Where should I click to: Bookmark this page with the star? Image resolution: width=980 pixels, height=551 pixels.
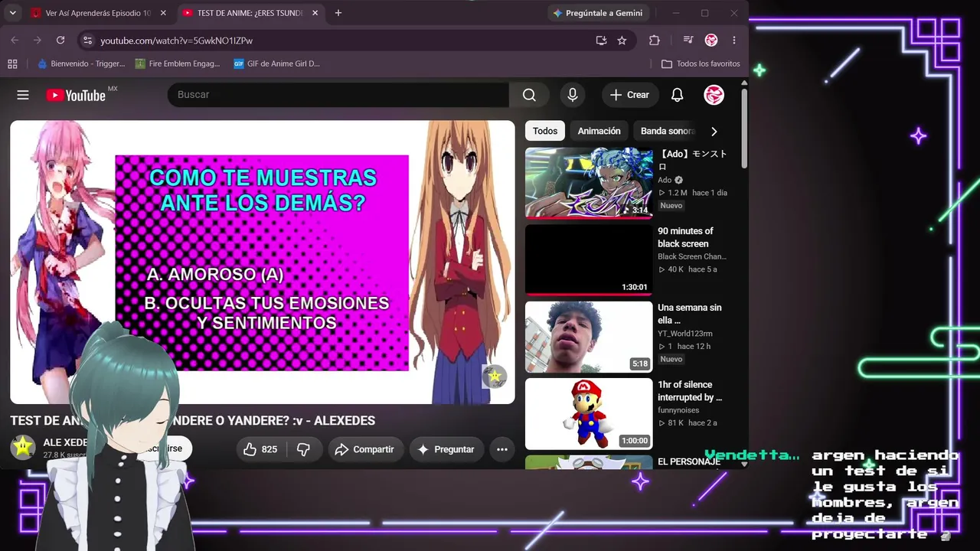[x=622, y=41]
